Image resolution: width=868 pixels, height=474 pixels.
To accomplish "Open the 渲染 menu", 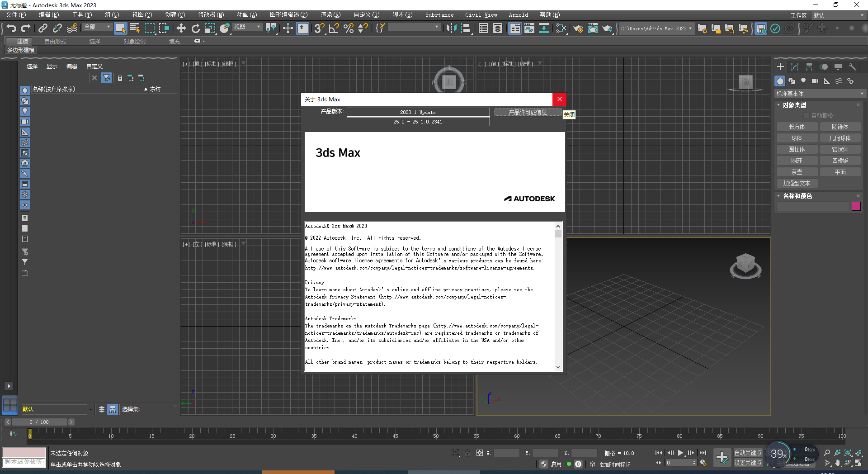I will coord(330,14).
